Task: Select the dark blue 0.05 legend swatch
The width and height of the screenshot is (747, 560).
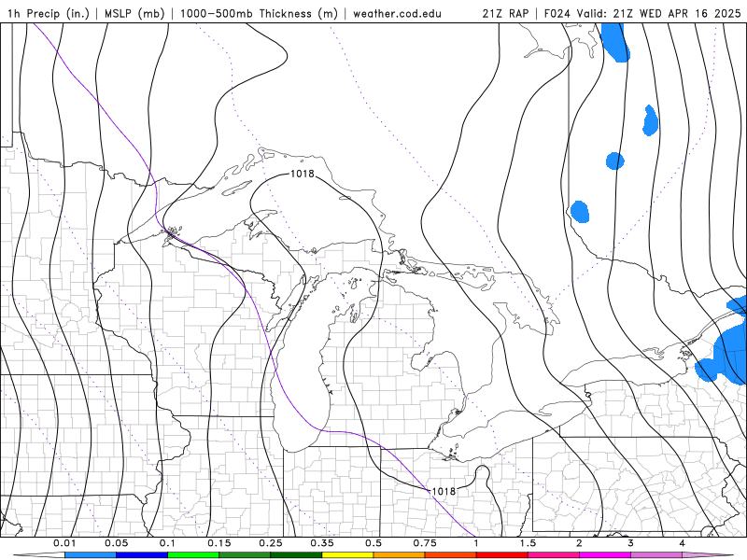Action: tap(142, 555)
